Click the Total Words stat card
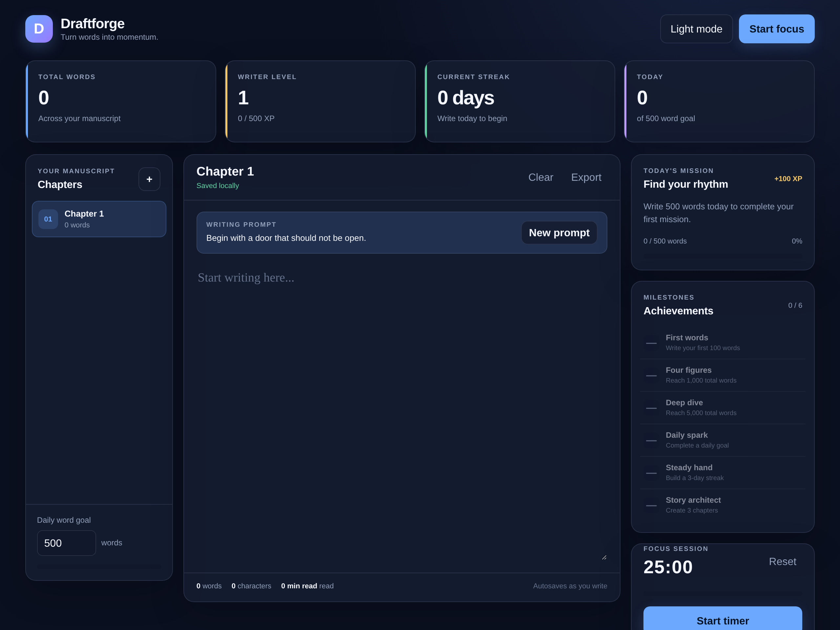Viewport: 840px width, 630px height. click(121, 101)
